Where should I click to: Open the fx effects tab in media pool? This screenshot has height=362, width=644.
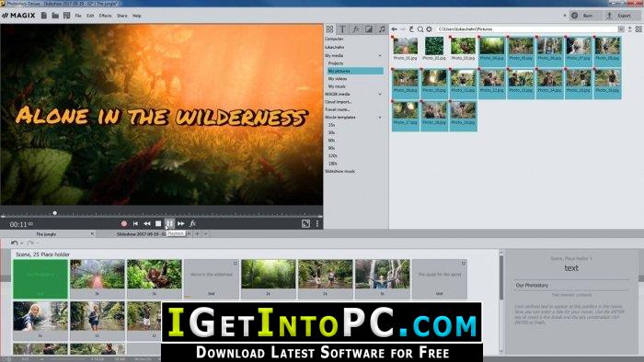point(356,29)
